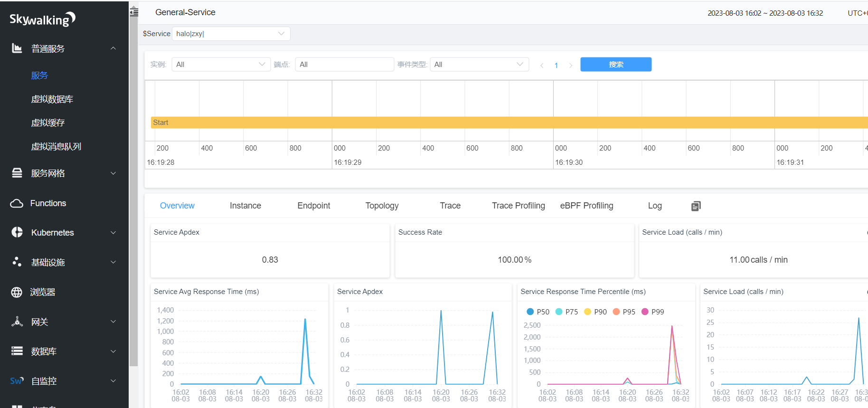The width and height of the screenshot is (868, 408).
Task: Click the 数据库 stack icon
Action: click(17, 351)
